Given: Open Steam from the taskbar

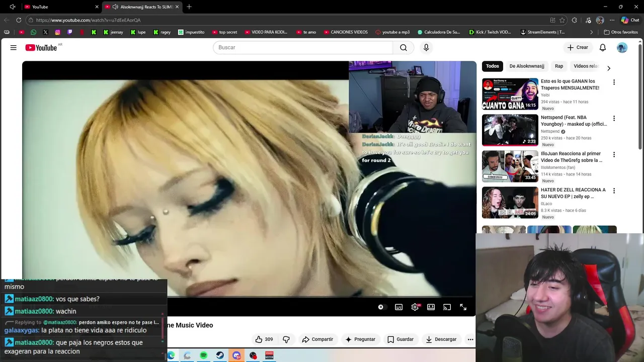Looking at the screenshot, I should (220, 355).
